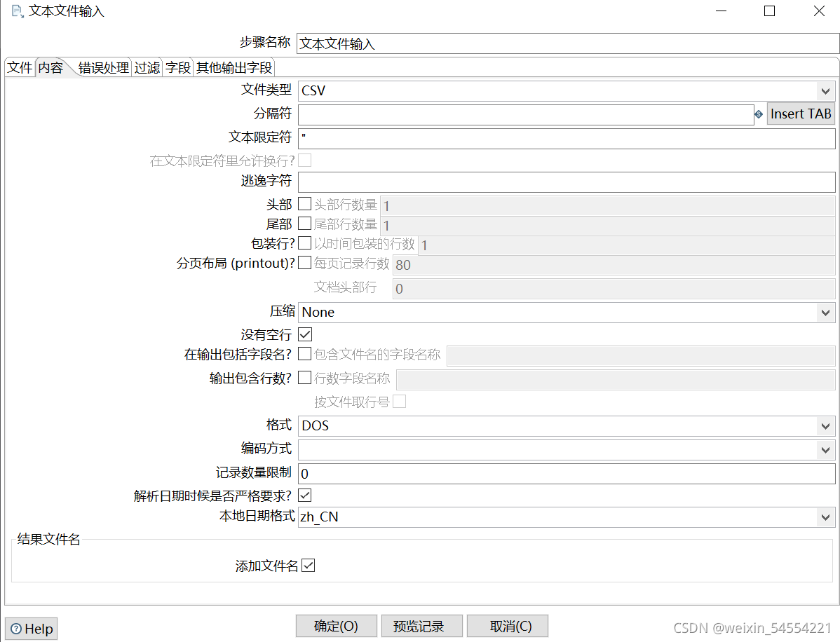Click the window title document icon
The width and height of the screenshot is (840, 642).
click(18, 11)
